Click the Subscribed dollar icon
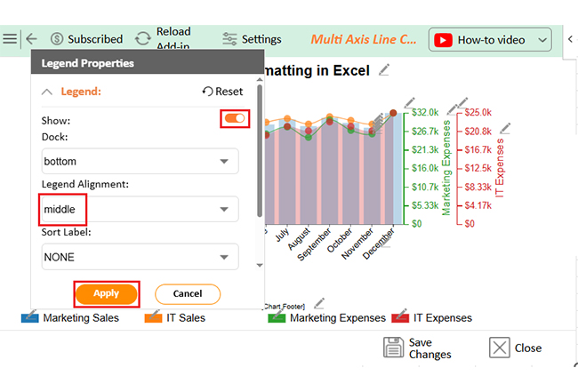This screenshot has height=392, width=578. pos(58,39)
